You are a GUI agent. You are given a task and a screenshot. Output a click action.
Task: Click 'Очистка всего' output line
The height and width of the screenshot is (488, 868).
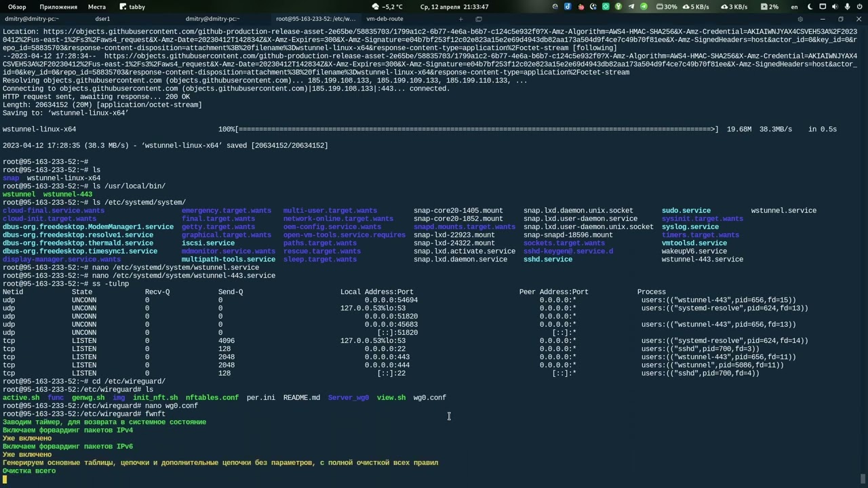[x=29, y=470]
